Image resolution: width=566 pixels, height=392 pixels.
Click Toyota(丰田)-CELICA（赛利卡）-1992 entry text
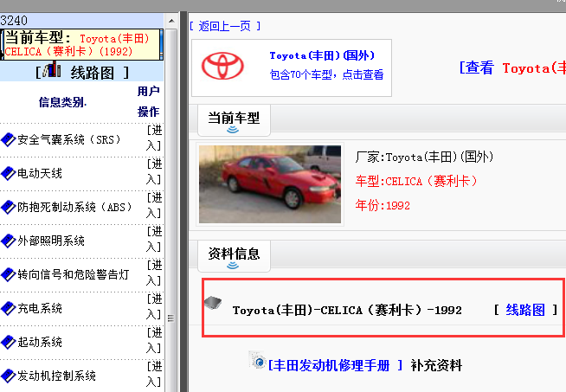[x=347, y=311]
